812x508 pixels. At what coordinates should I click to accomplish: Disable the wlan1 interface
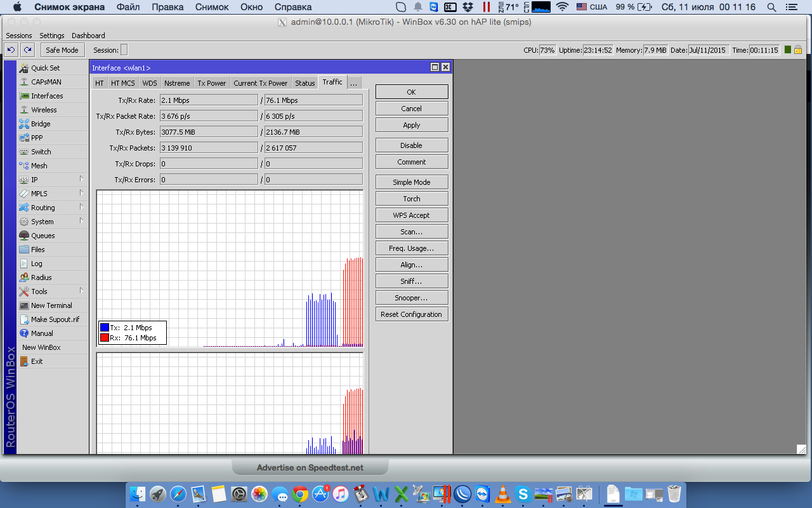click(x=411, y=145)
